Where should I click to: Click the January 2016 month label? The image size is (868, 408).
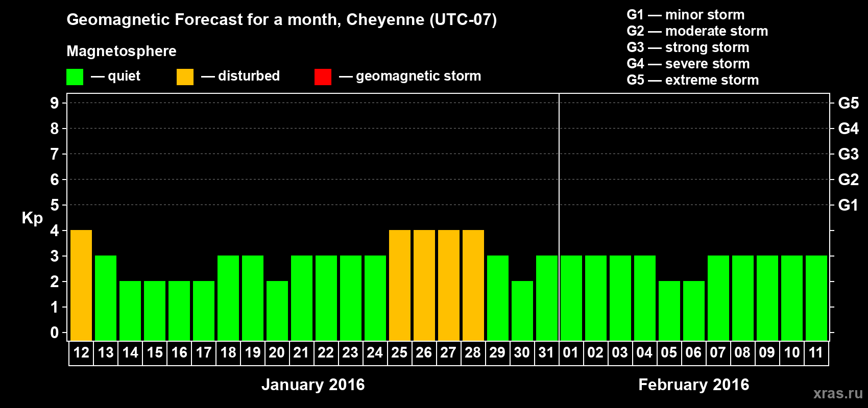click(x=313, y=385)
